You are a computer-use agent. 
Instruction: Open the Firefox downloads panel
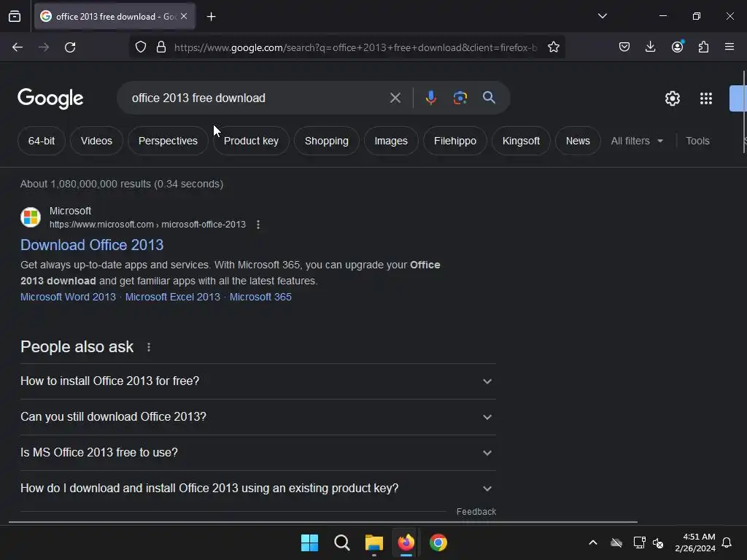pyautogui.click(x=650, y=47)
